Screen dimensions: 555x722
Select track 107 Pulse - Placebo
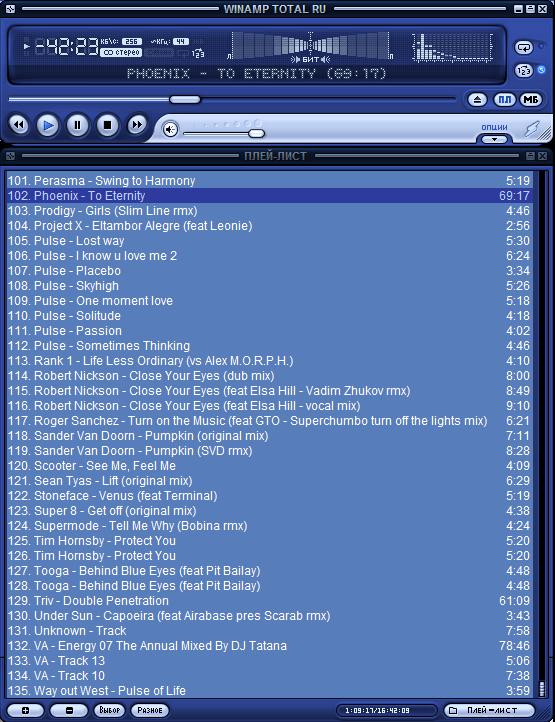(x=269, y=271)
